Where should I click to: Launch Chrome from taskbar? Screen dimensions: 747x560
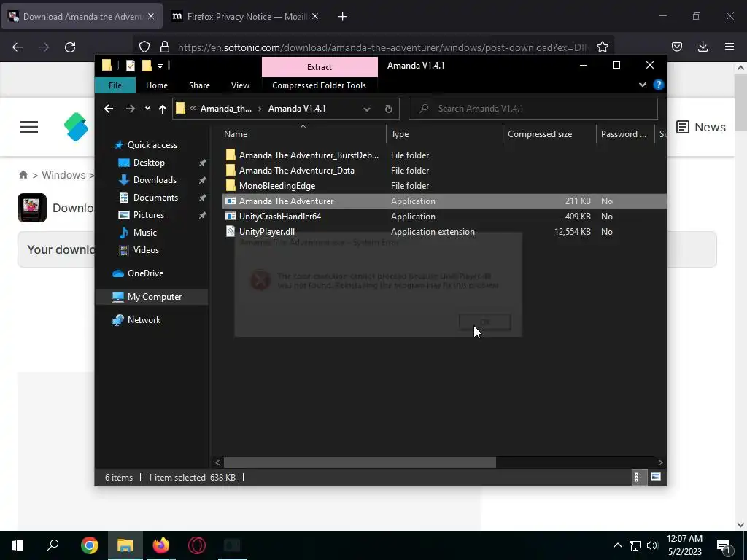tap(90, 545)
